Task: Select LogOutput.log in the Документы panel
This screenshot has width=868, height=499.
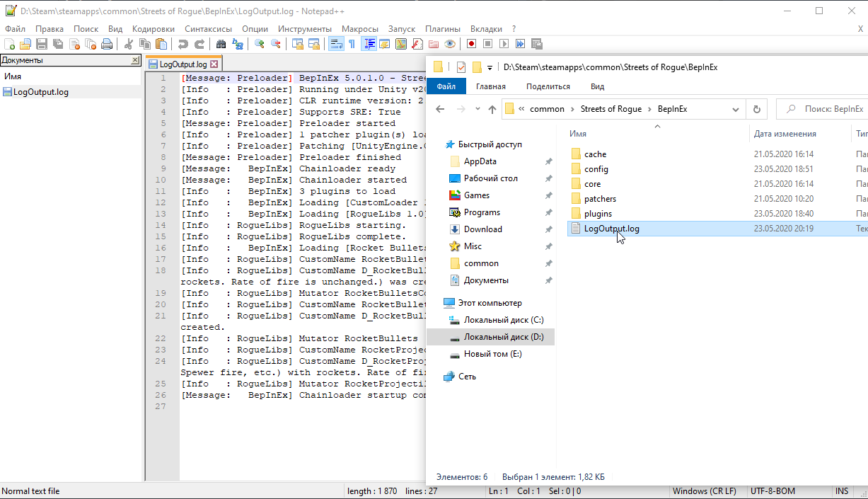Action: click(41, 92)
